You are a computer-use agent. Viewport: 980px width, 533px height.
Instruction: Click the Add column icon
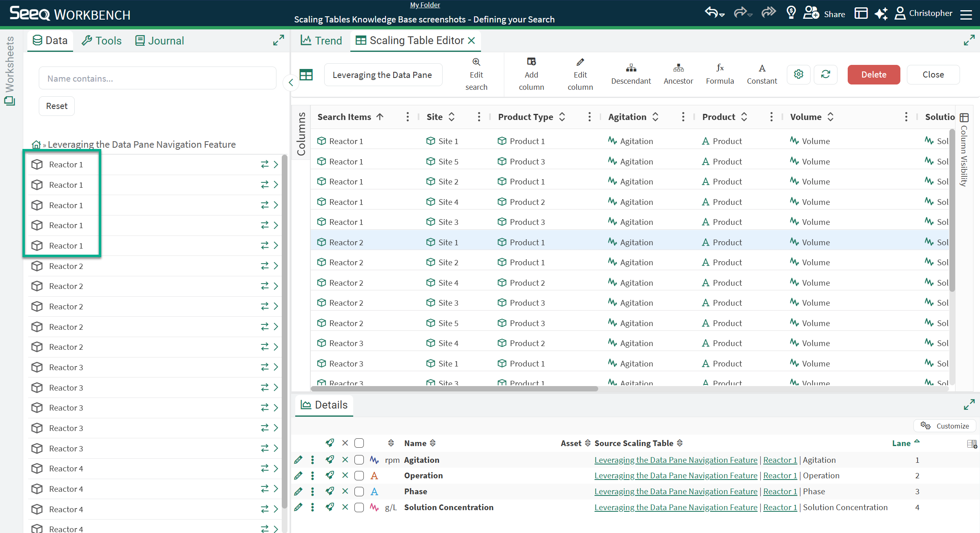click(531, 62)
